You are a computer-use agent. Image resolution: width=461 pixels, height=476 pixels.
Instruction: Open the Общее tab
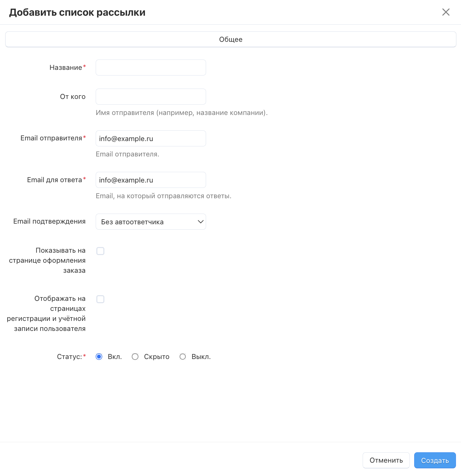coord(230,39)
